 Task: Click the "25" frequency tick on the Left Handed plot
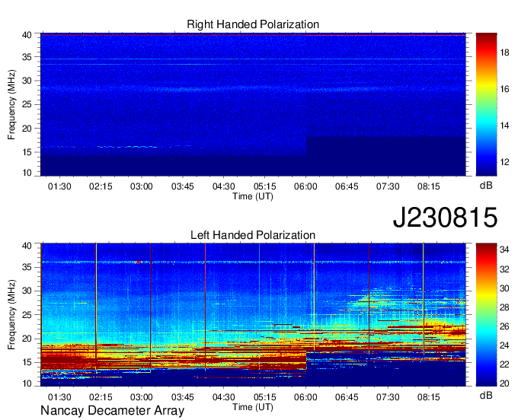click(27, 315)
